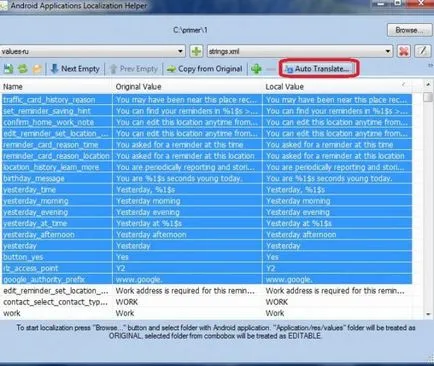Select the yesterday_morning row

click(207, 201)
